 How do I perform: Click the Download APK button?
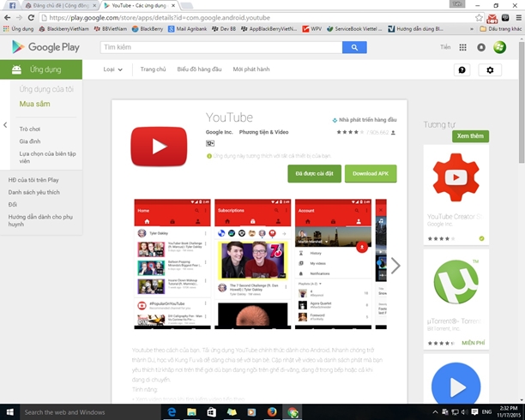click(371, 173)
